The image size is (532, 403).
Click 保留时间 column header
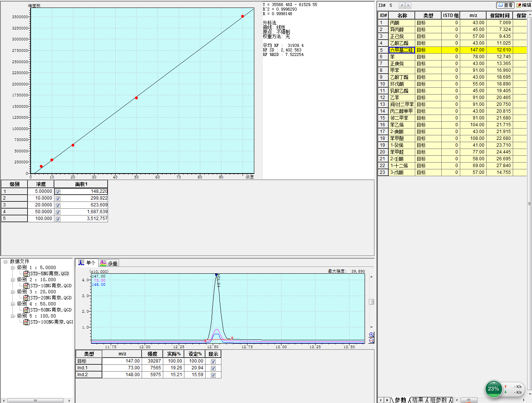[500, 15]
